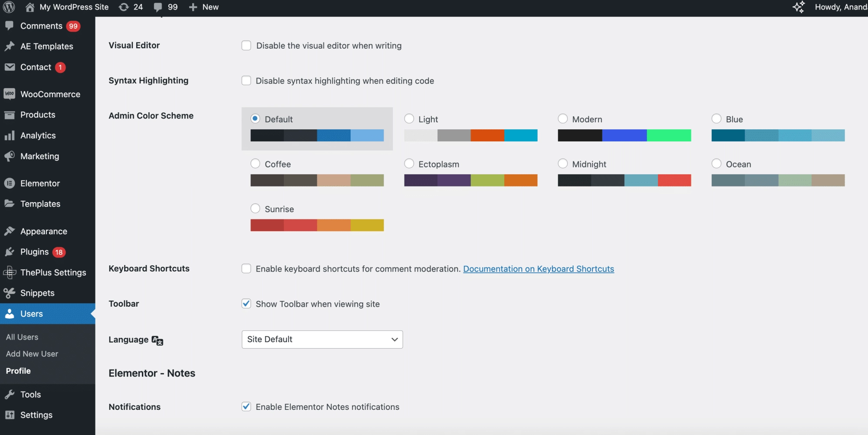Click the Snippets scissors icon

click(10, 293)
